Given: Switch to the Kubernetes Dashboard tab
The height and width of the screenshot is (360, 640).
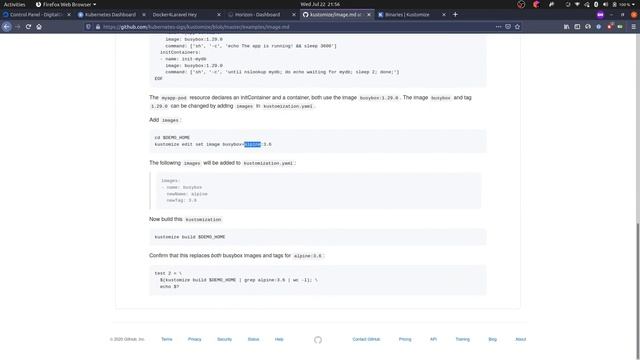Looking at the screenshot, I should [110, 15].
